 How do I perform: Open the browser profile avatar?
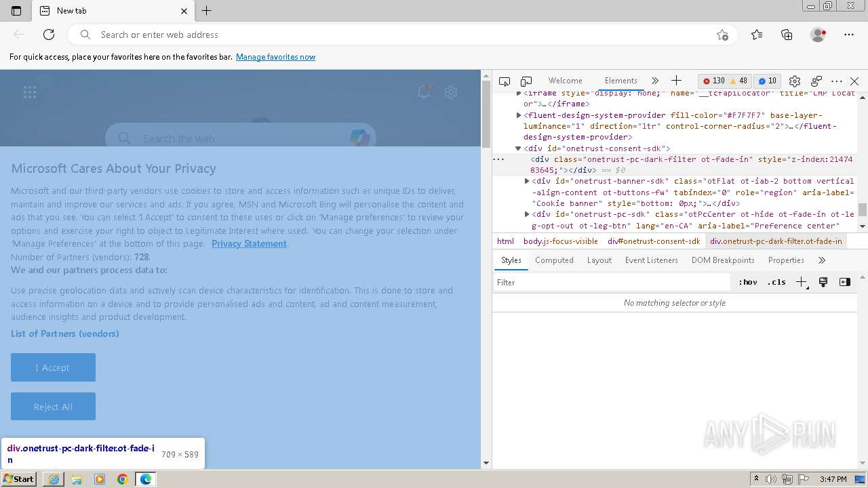tap(818, 35)
